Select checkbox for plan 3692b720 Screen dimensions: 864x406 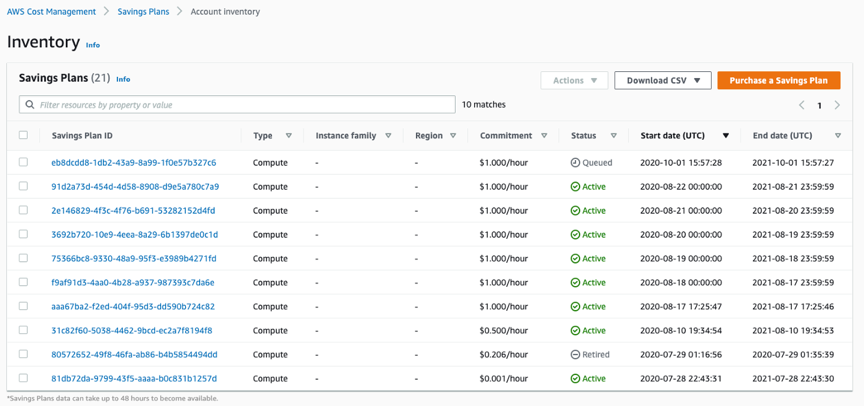(x=23, y=234)
